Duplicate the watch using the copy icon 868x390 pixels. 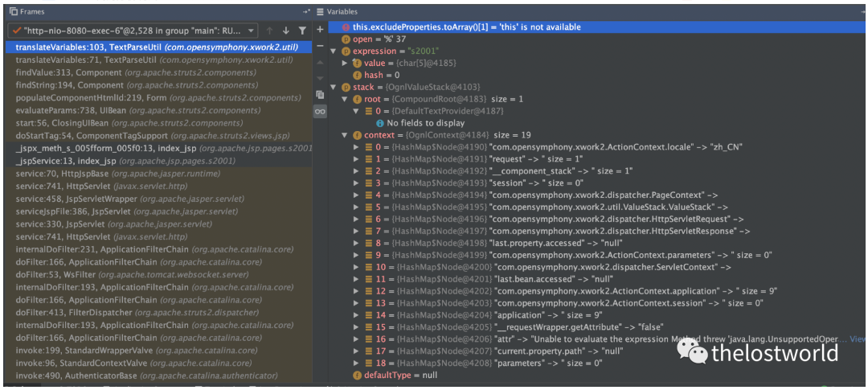click(x=320, y=94)
